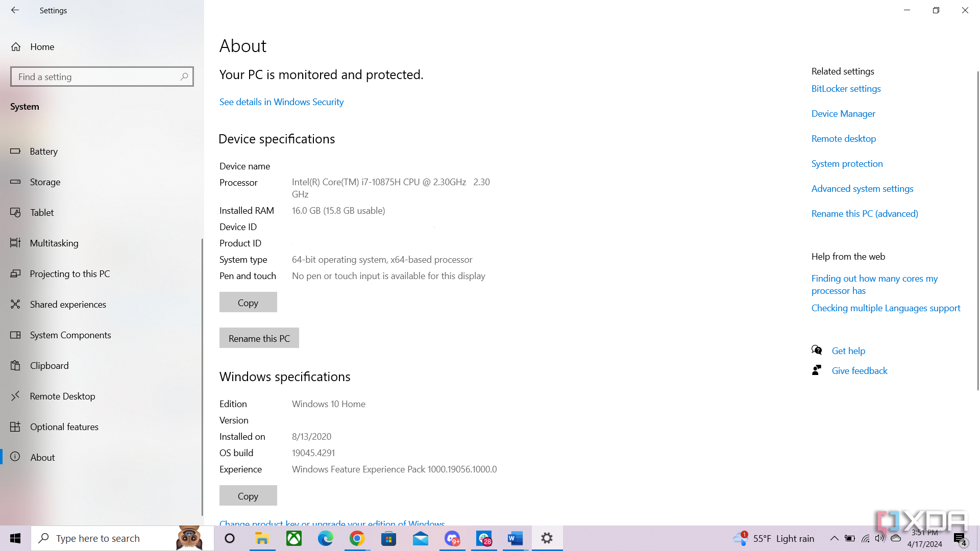Click the Mail app icon in taskbar
This screenshot has width=980, height=551.
point(420,538)
